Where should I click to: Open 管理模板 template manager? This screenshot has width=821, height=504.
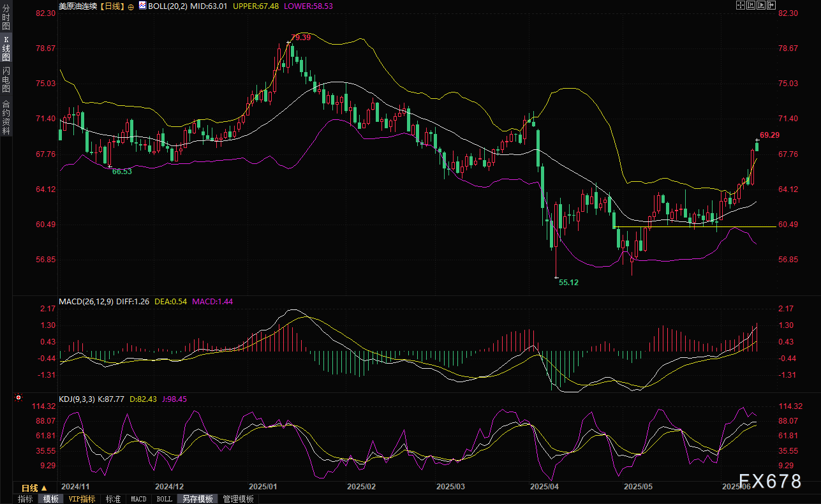238,499
